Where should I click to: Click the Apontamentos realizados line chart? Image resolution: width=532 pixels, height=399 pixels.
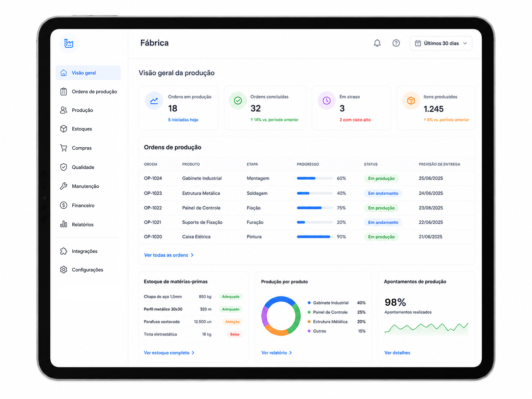pyautogui.click(x=427, y=328)
